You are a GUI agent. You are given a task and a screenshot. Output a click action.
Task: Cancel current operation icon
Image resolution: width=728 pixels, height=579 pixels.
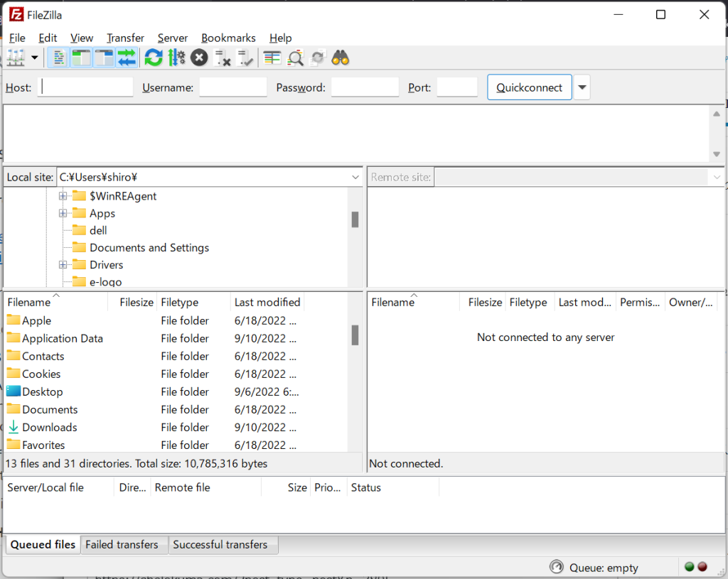pyautogui.click(x=199, y=58)
